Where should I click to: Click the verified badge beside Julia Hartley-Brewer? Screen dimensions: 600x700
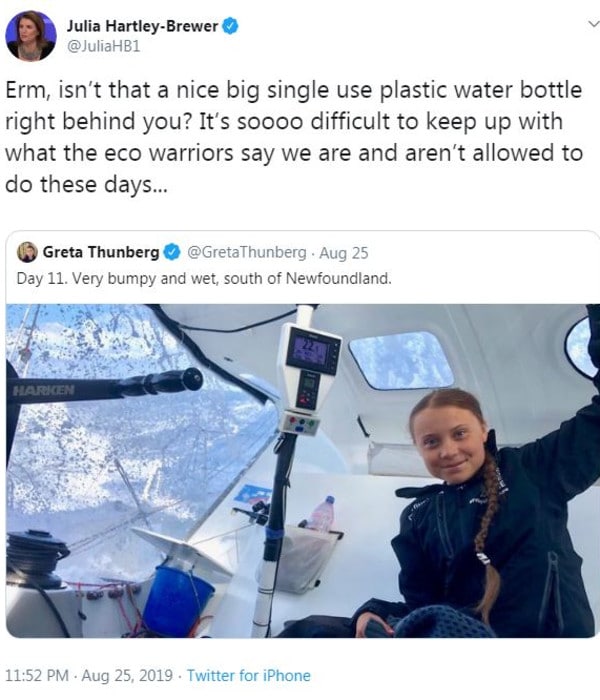(230, 27)
